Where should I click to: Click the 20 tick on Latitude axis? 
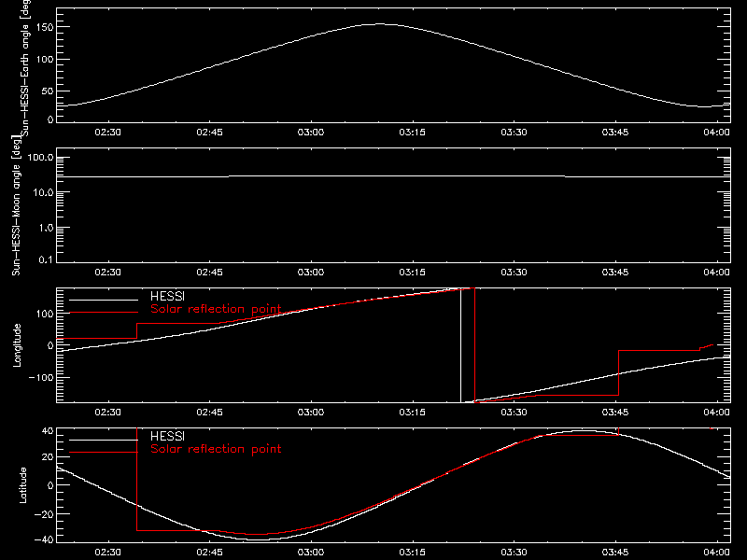[x=48, y=457]
